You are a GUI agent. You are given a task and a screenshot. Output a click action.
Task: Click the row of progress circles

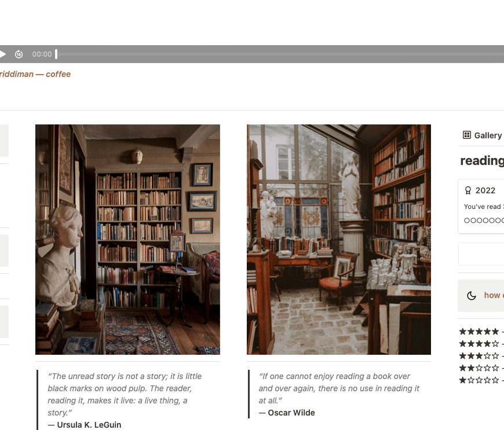tap(484, 220)
